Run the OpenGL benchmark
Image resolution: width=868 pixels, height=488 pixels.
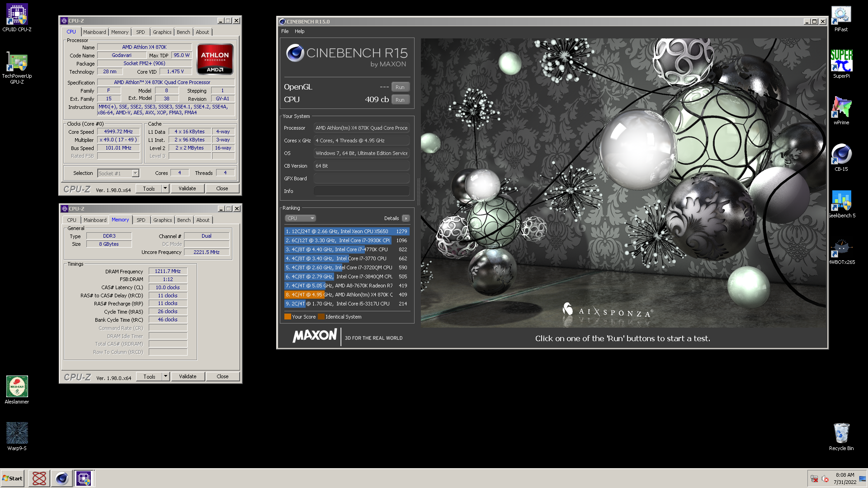tap(400, 87)
